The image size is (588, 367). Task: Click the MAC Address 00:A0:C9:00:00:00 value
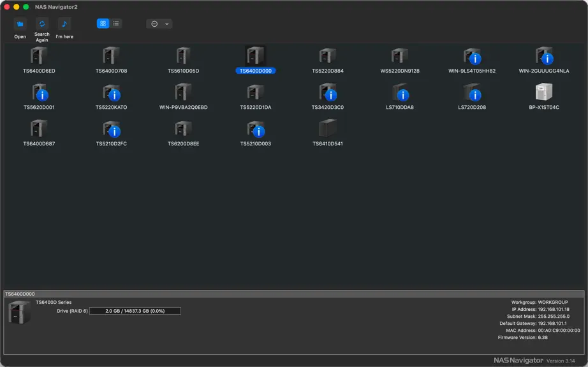coord(559,330)
